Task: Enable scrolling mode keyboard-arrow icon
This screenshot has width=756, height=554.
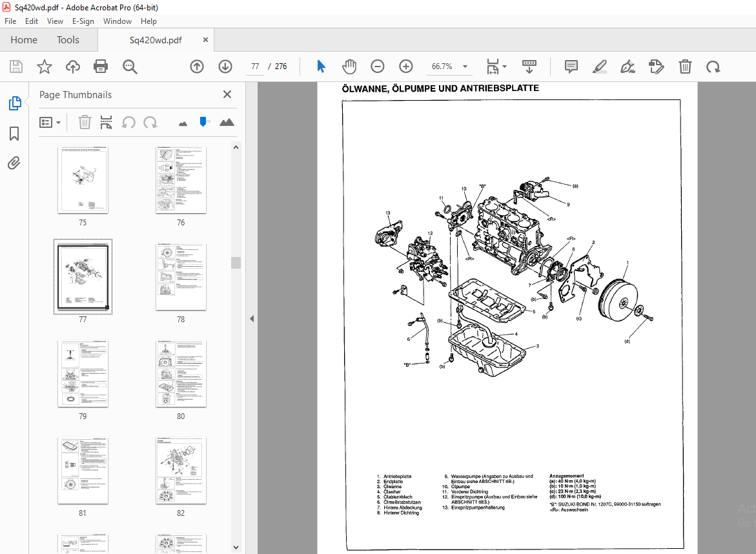Action: 529,67
